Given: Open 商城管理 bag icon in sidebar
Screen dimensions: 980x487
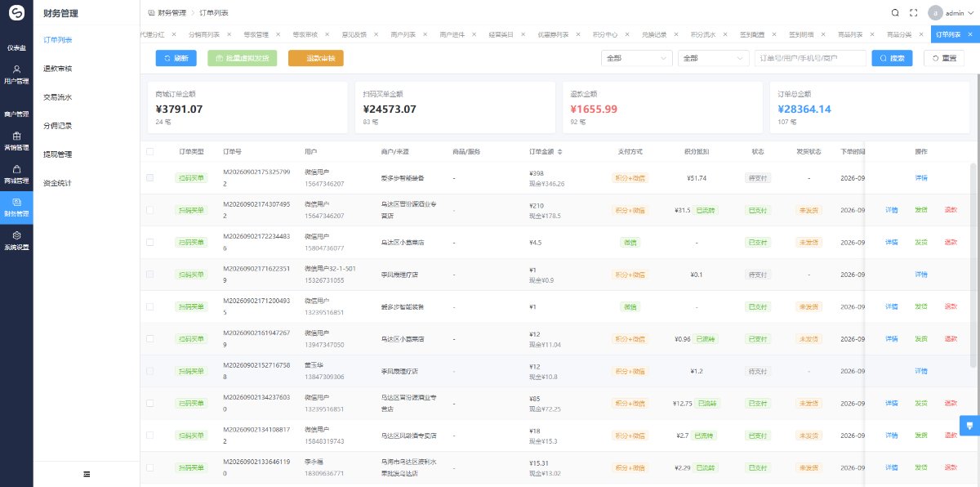Looking at the screenshot, I should pos(16,169).
